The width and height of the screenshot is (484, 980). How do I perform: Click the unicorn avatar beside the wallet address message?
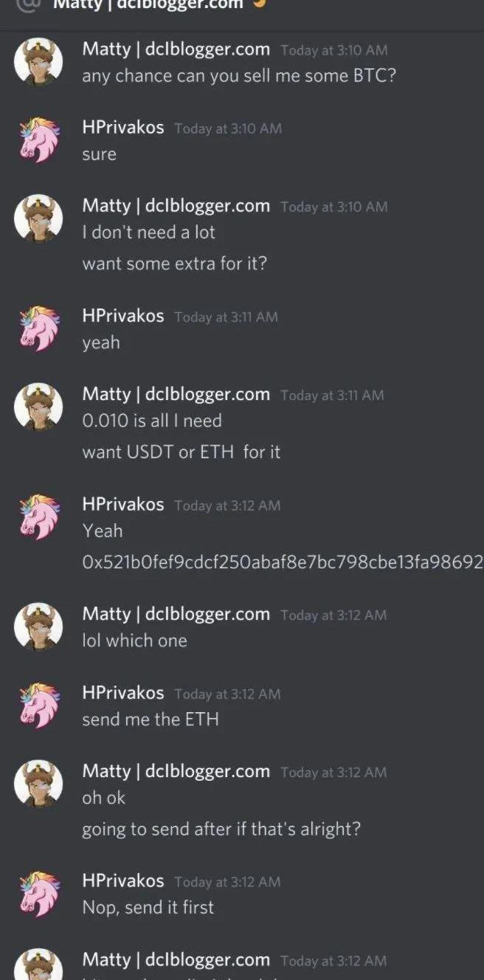pos(38,517)
